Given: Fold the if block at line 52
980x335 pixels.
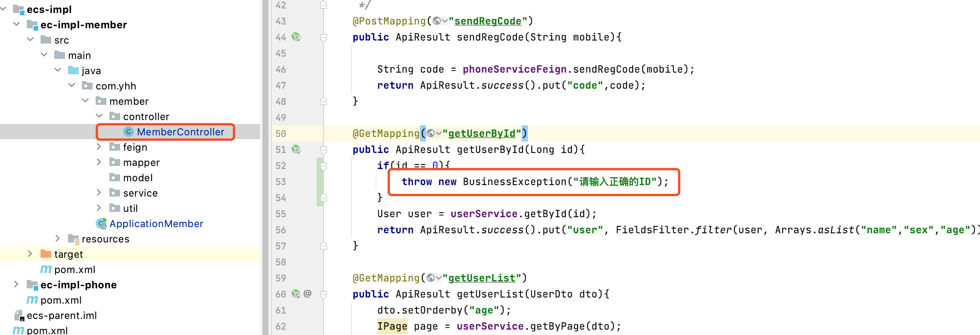Looking at the screenshot, I should [324, 166].
